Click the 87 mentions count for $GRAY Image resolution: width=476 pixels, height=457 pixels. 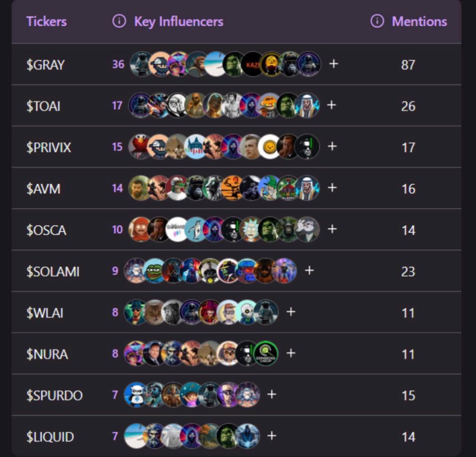tap(408, 65)
